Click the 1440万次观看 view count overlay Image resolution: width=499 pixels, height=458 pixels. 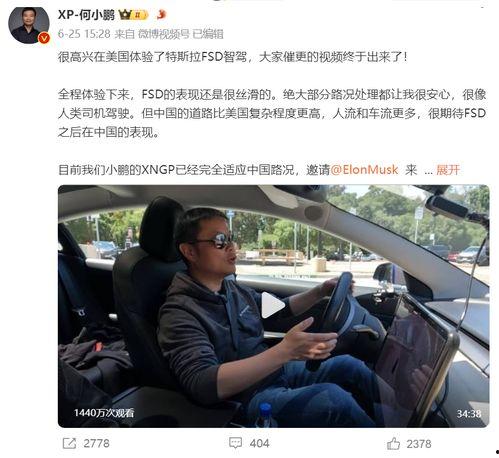pos(104,413)
